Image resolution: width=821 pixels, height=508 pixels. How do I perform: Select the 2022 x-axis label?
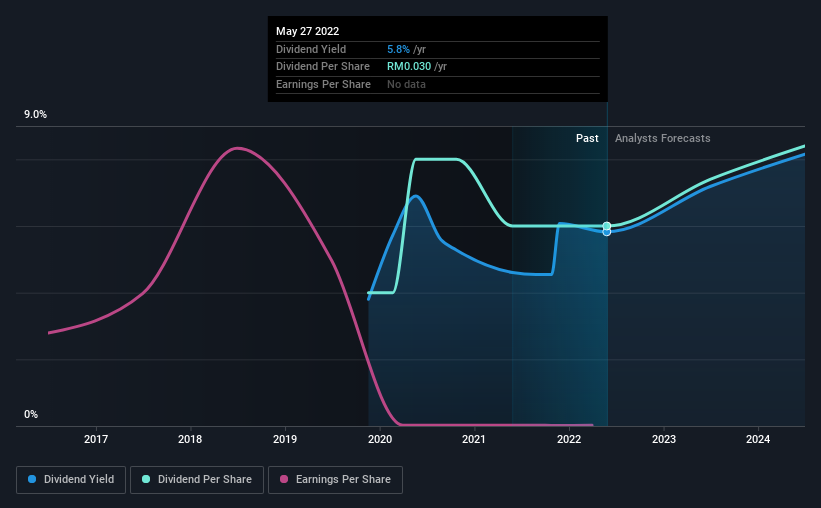(569, 439)
